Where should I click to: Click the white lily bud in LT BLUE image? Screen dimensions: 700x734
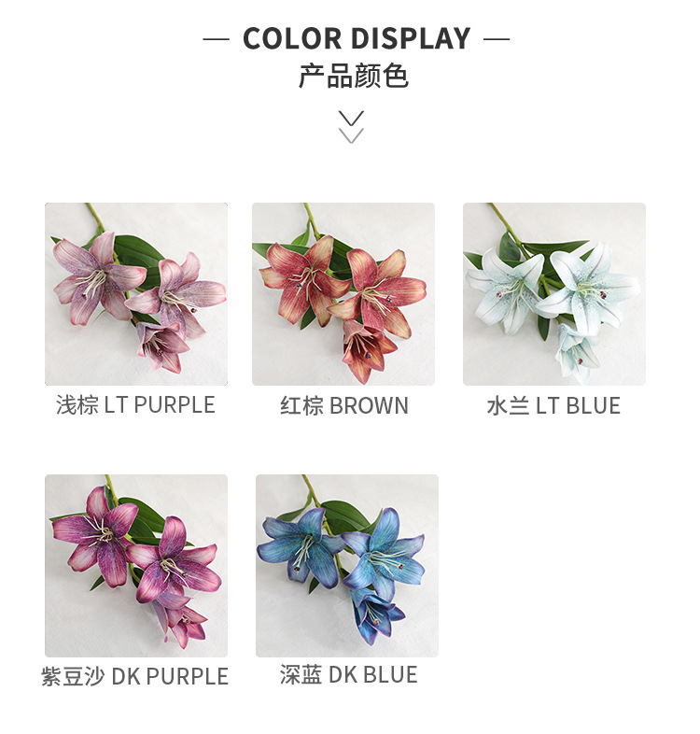(578, 351)
